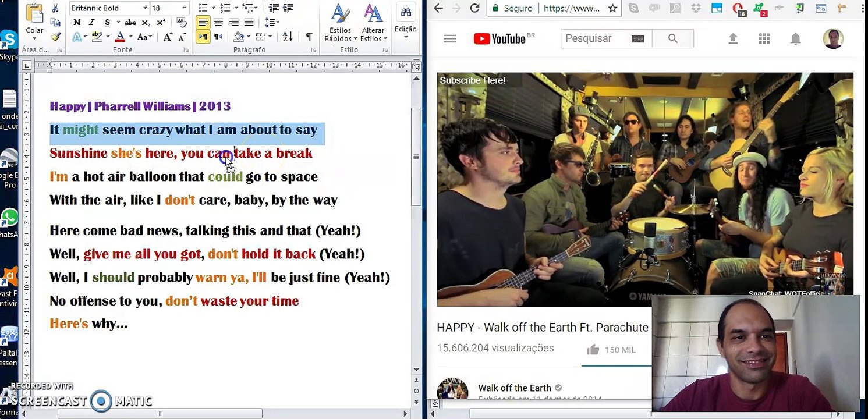
Task: Open YouTube notifications bell
Action: tap(795, 38)
